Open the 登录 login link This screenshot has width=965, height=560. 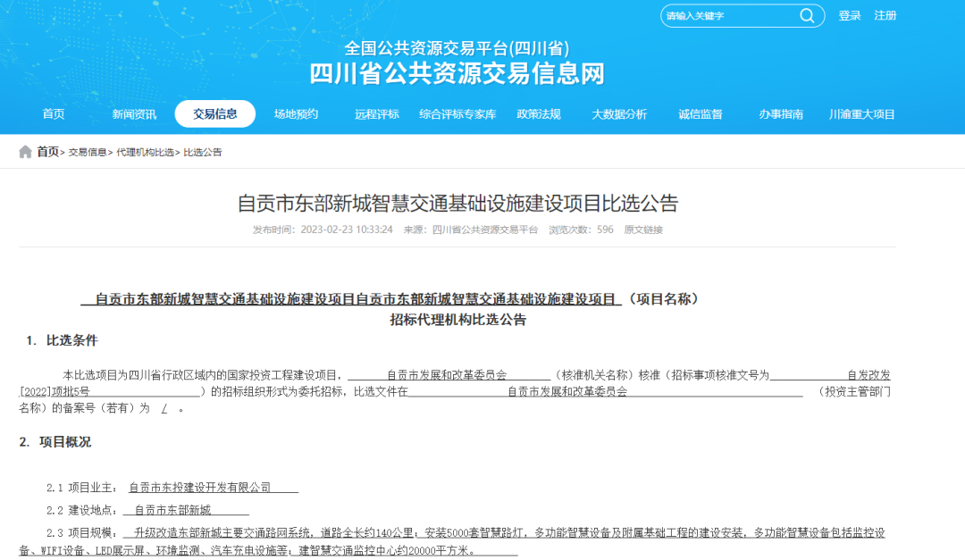click(x=850, y=15)
